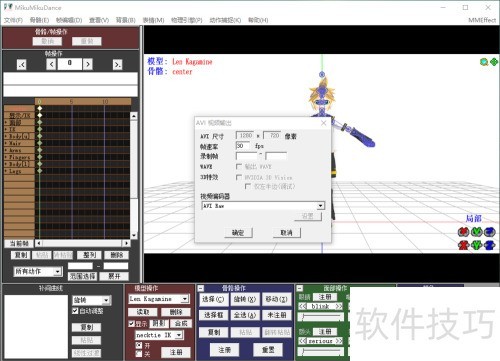This screenshot has height=361, width=500.
Task: Click the 当前帧 current frame button
Action: pos(19,244)
